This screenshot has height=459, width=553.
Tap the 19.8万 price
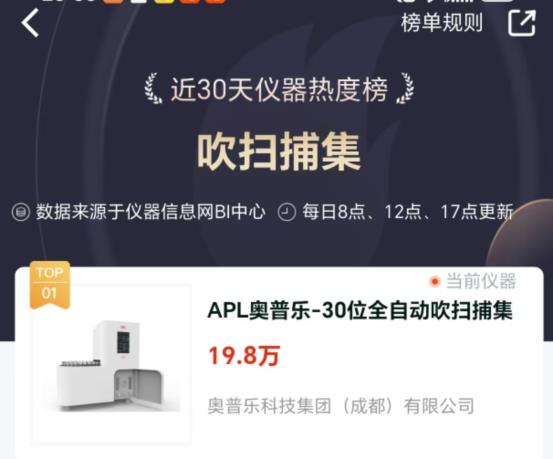pyautogui.click(x=244, y=356)
